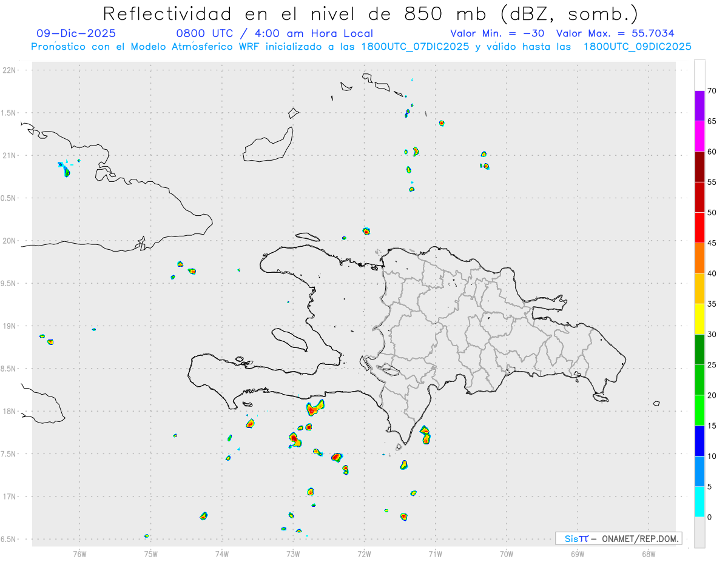Image resolution: width=728 pixels, height=562 pixels.
Task: Select the '20N' latitude label
Action: pos(10,241)
